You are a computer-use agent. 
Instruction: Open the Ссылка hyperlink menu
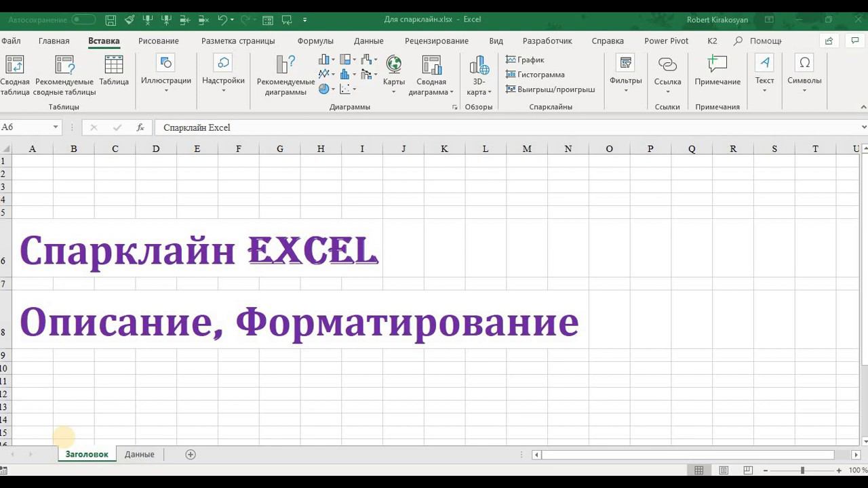click(668, 75)
